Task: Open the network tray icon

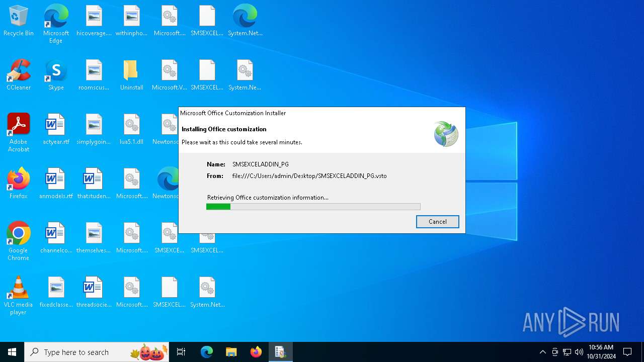Action: point(567,352)
